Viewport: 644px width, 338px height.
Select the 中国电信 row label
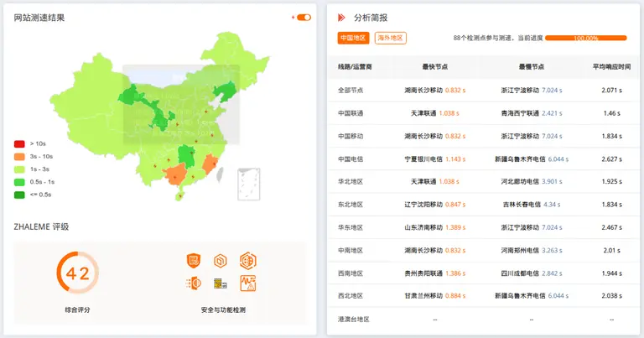pos(351,159)
